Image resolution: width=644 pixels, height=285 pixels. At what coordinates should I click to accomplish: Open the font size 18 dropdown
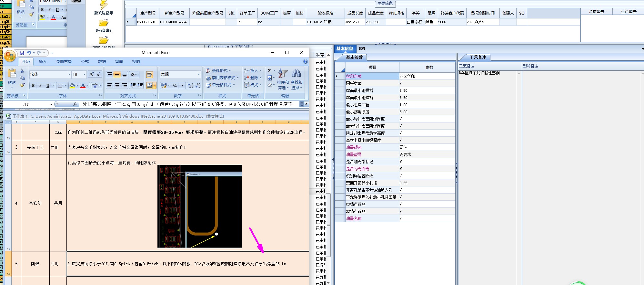[x=85, y=74]
